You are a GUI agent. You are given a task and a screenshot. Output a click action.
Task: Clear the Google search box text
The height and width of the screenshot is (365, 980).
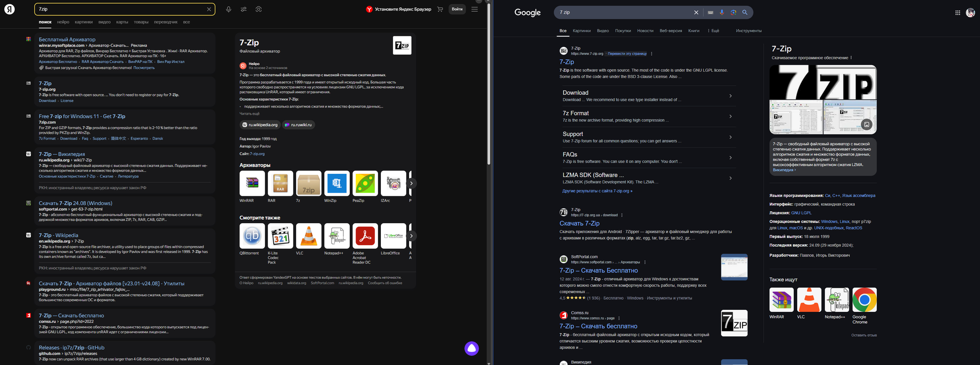696,12
